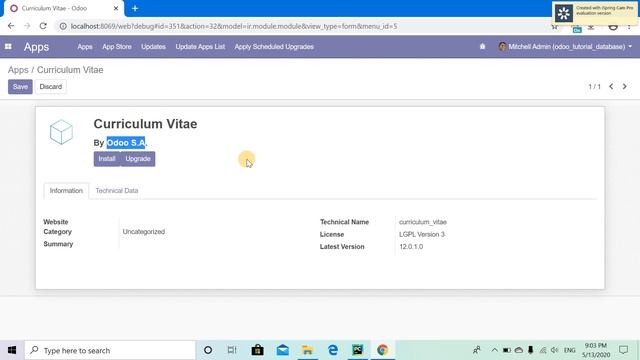The width and height of the screenshot is (640, 360).
Task: Open Mail app from taskbar
Action: tap(282, 350)
